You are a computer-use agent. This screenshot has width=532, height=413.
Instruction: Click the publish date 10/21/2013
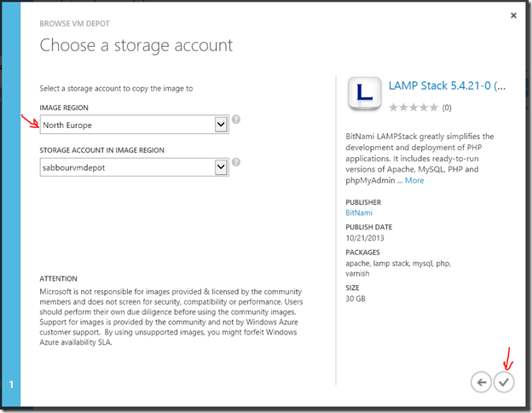tap(365, 238)
